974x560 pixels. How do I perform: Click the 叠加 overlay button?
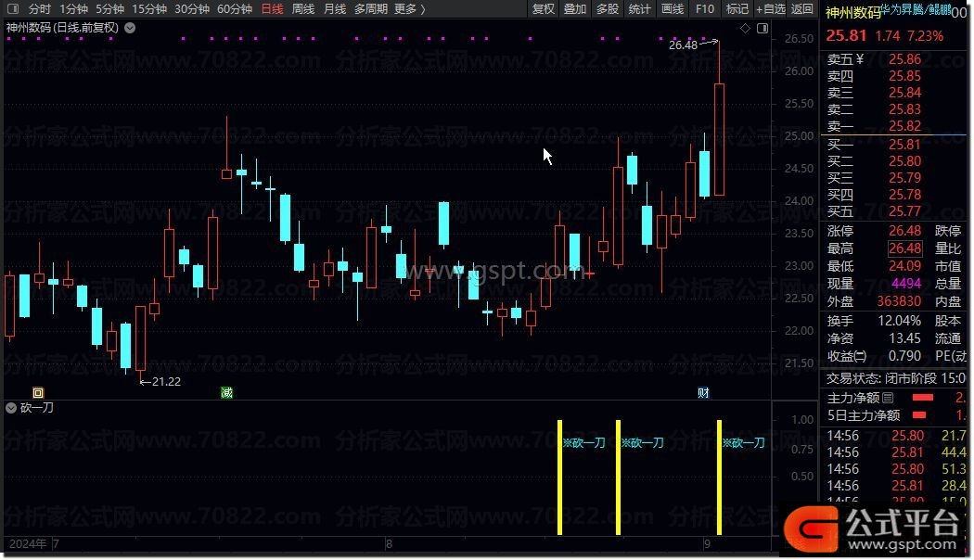click(574, 8)
